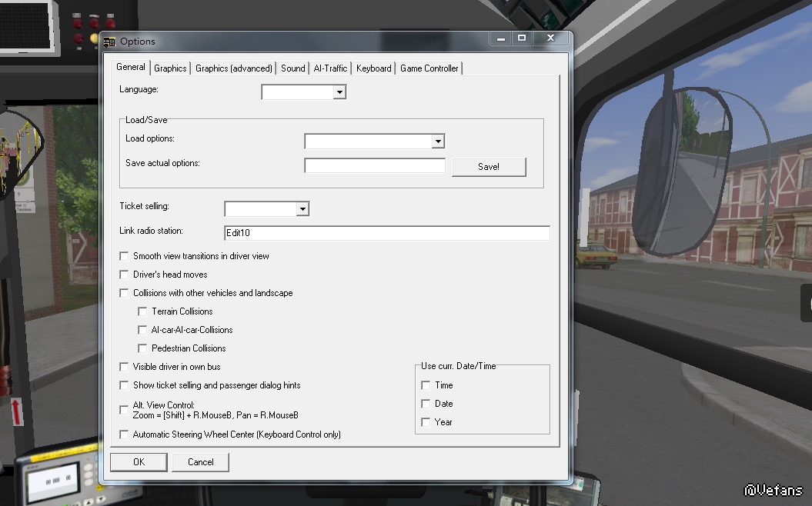812x506 pixels.
Task: Click the Options window title icon
Action: pos(109,42)
